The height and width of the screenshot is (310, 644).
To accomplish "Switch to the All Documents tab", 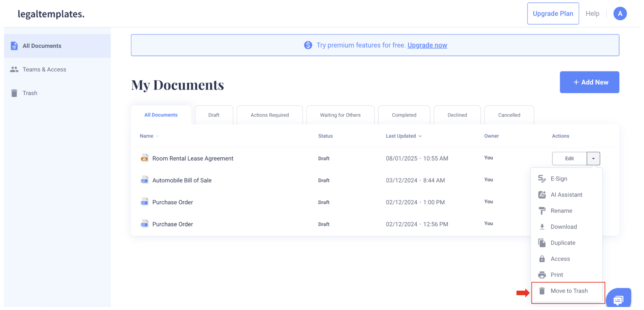I will pyautogui.click(x=161, y=115).
